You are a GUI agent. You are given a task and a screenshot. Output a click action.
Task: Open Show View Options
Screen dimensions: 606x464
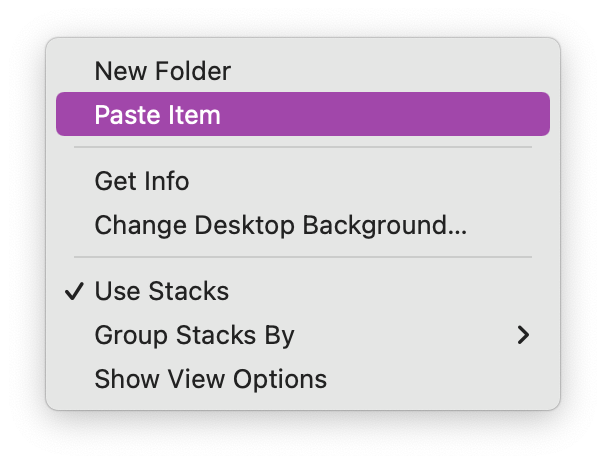click(303, 379)
